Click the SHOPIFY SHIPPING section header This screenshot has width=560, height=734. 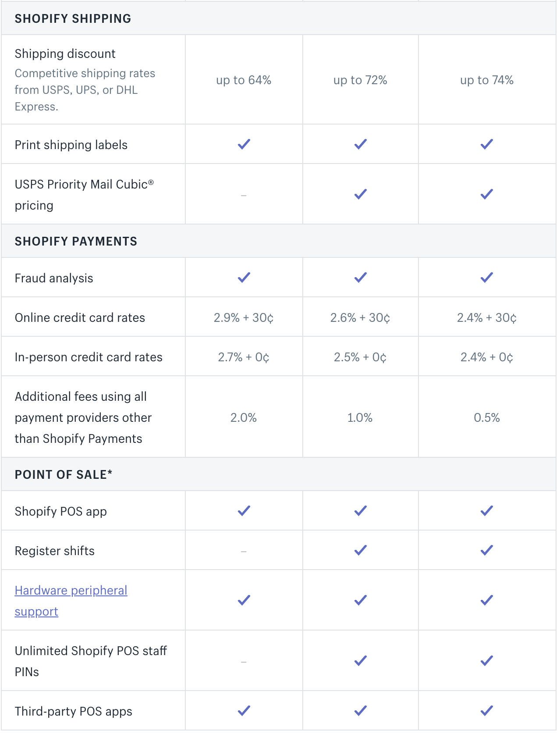click(x=73, y=18)
